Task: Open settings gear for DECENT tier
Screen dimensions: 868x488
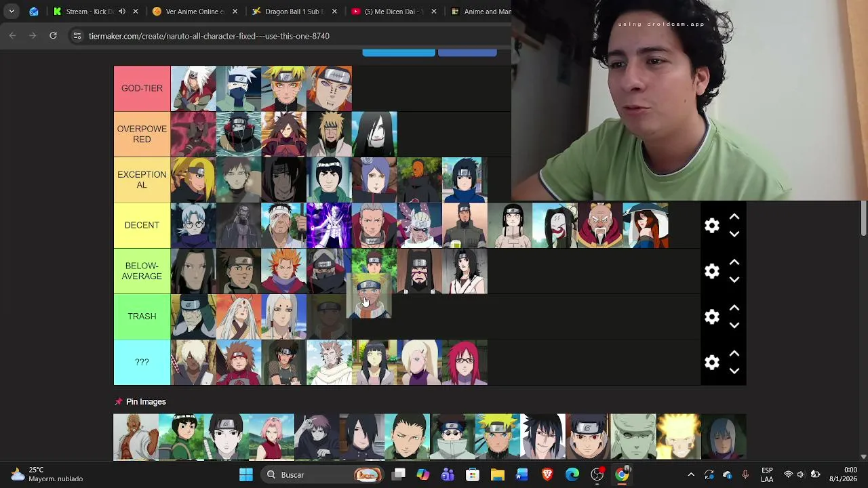Action: pyautogui.click(x=711, y=226)
